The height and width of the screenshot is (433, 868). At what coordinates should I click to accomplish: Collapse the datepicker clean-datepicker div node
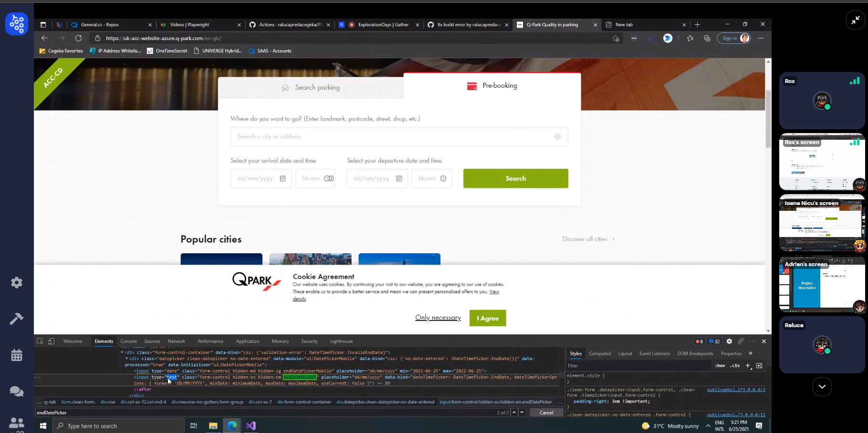click(126, 359)
